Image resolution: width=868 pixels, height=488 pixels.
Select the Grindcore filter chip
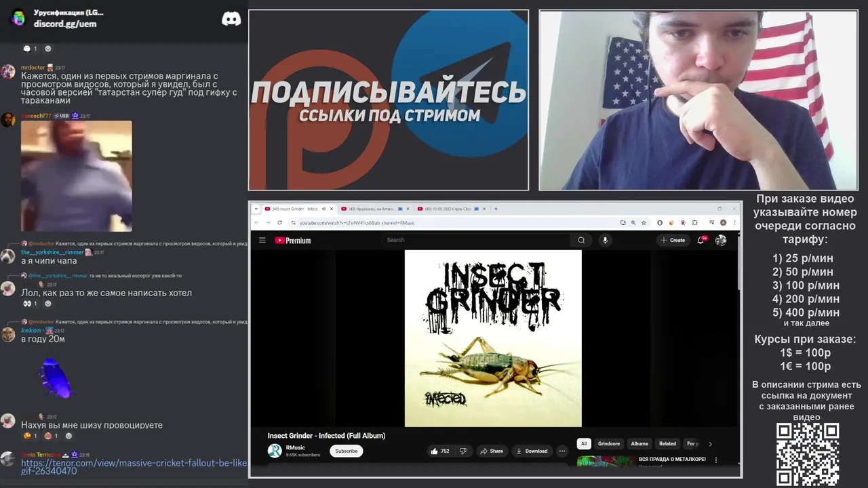pos(609,444)
